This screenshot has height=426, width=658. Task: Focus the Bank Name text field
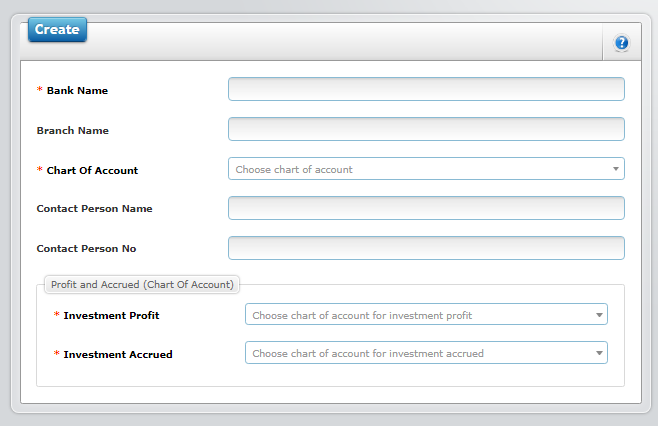[x=426, y=89]
